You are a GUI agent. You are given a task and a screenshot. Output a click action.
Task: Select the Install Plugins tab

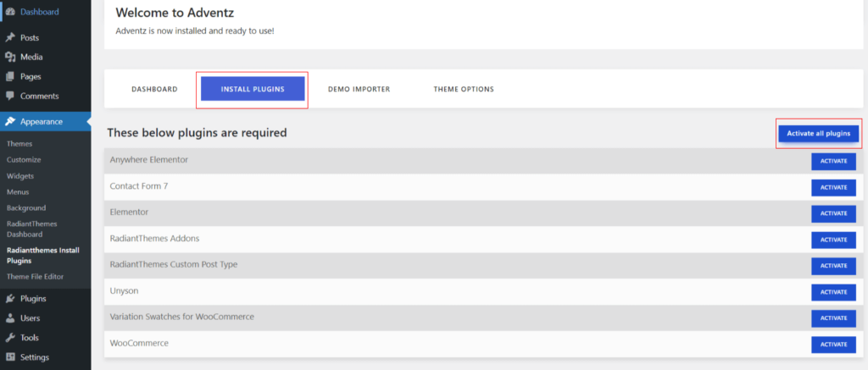[252, 89]
